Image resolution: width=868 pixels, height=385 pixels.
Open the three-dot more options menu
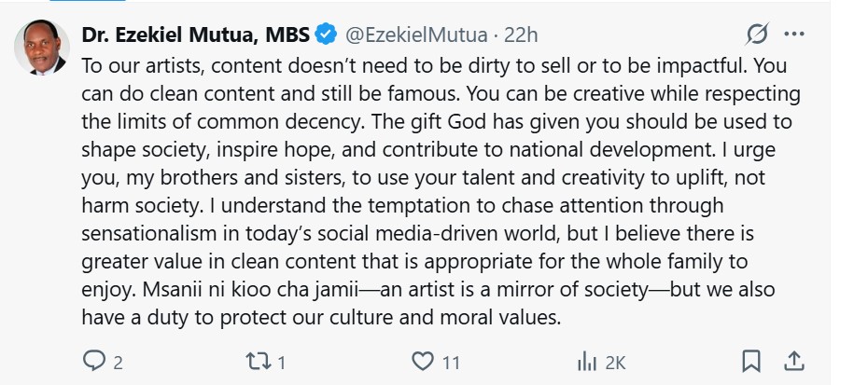tap(794, 35)
